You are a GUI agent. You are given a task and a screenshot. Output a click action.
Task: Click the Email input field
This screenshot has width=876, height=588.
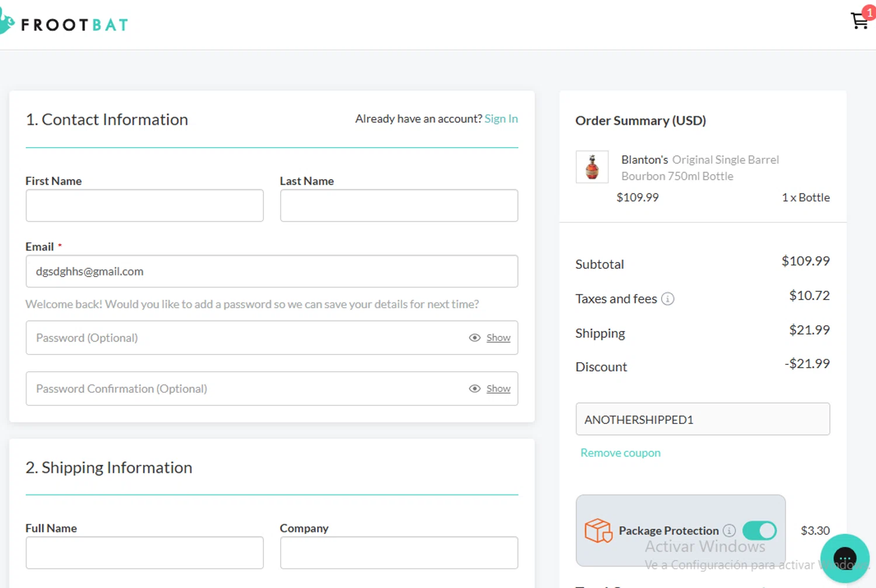pyautogui.click(x=272, y=271)
